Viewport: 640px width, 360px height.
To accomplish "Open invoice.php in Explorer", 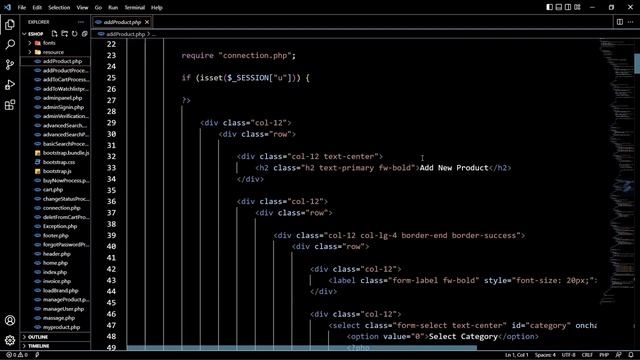I will tap(56, 281).
